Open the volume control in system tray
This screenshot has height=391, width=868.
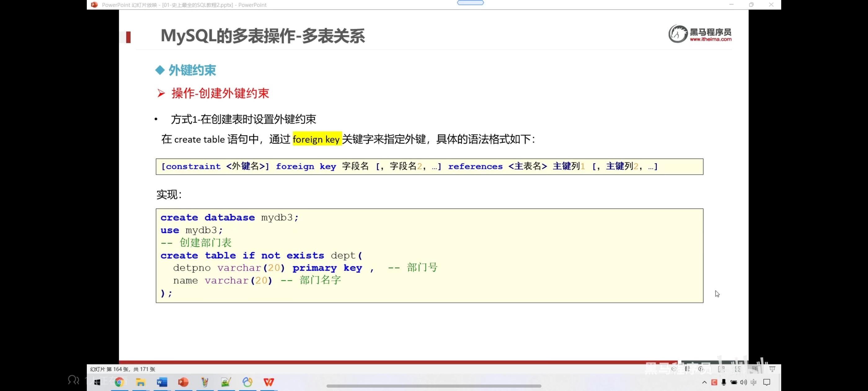(x=743, y=382)
